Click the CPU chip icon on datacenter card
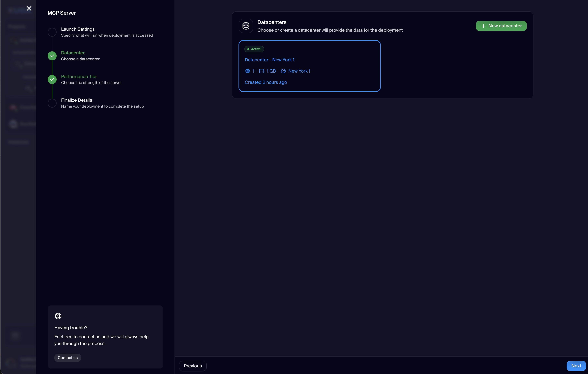This screenshot has width=588, height=374. tap(247, 71)
